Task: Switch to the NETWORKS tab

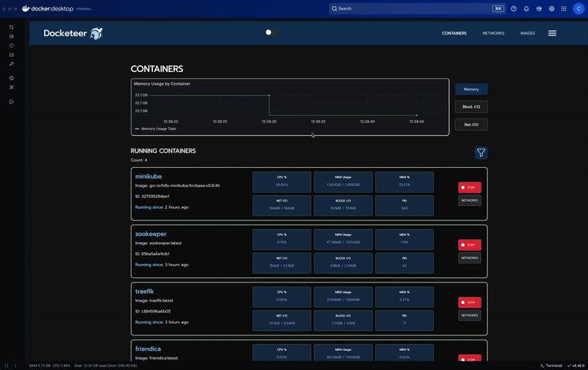Action: pos(493,33)
